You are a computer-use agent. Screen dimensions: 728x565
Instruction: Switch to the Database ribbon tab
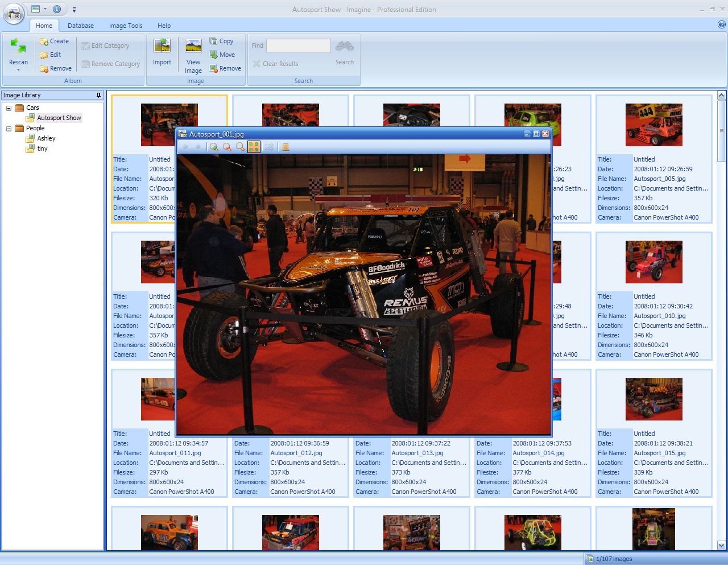tap(81, 26)
